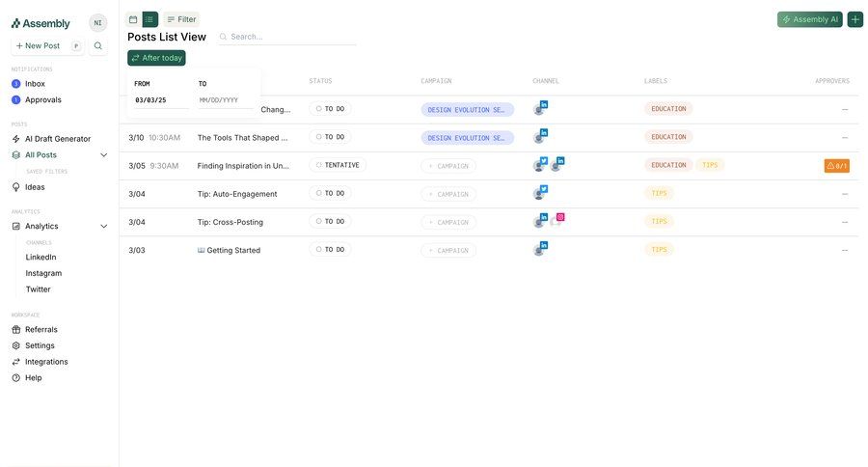This screenshot has width=868, height=467.
Task: Open Help page
Action: click(x=33, y=378)
